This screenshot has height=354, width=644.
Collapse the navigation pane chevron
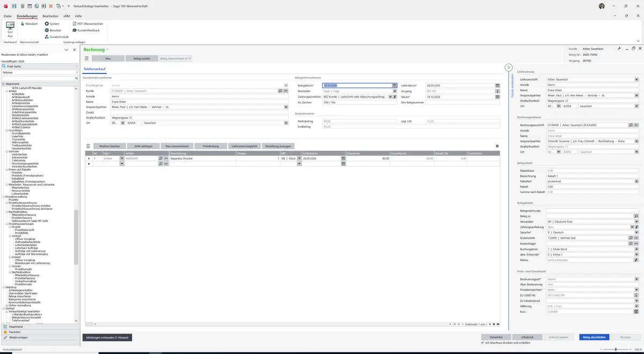(x=66, y=49)
